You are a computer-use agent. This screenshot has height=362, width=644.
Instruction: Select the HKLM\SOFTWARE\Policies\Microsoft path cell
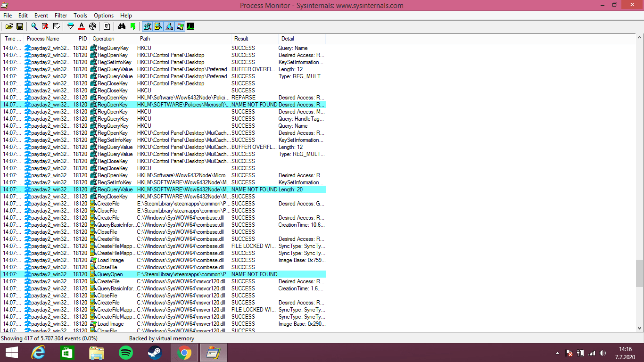tap(184, 105)
